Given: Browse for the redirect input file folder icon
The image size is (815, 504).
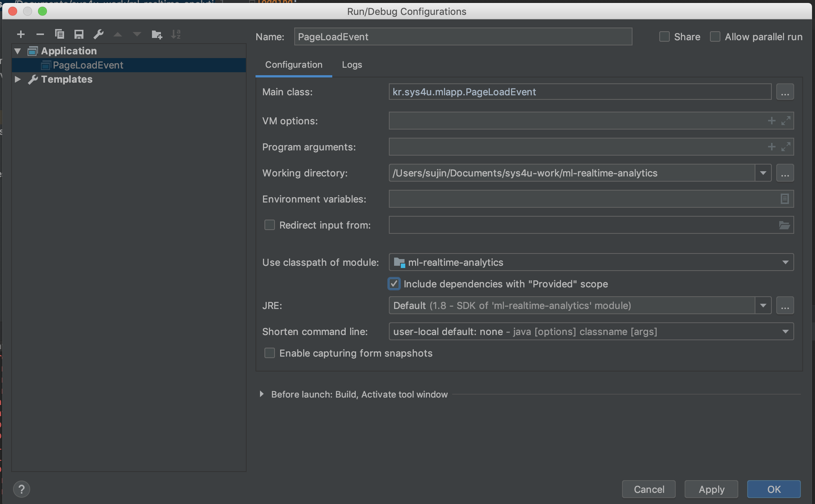Looking at the screenshot, I should coord(784,225).
